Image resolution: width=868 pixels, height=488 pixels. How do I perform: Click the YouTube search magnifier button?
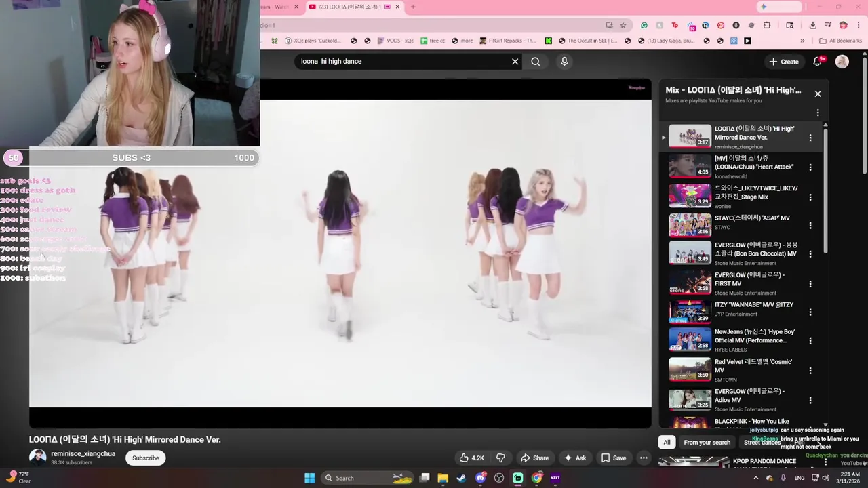536,62
